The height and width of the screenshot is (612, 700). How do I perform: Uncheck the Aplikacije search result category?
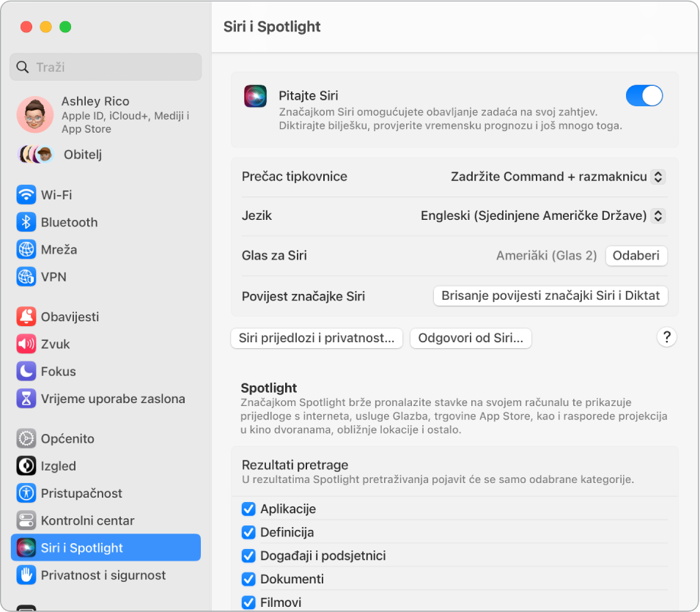[248, 509]
